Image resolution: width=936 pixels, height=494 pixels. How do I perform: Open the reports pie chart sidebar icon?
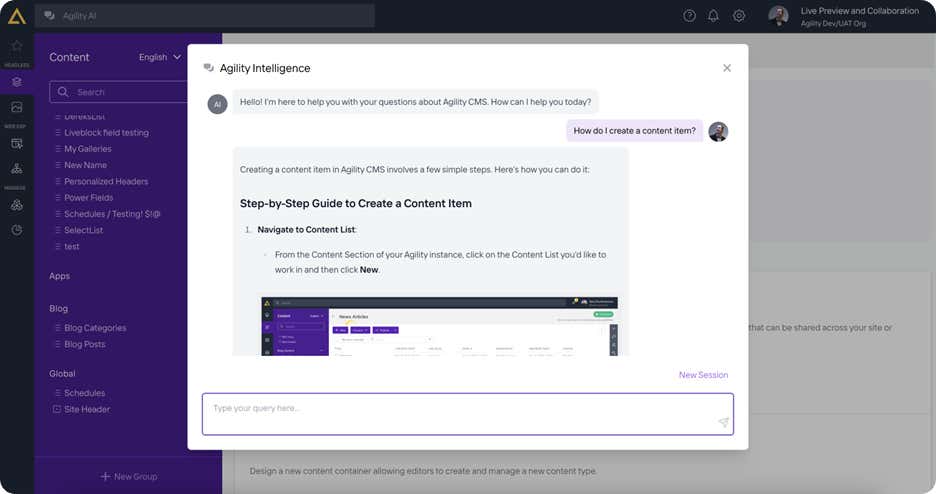[17, 230]
